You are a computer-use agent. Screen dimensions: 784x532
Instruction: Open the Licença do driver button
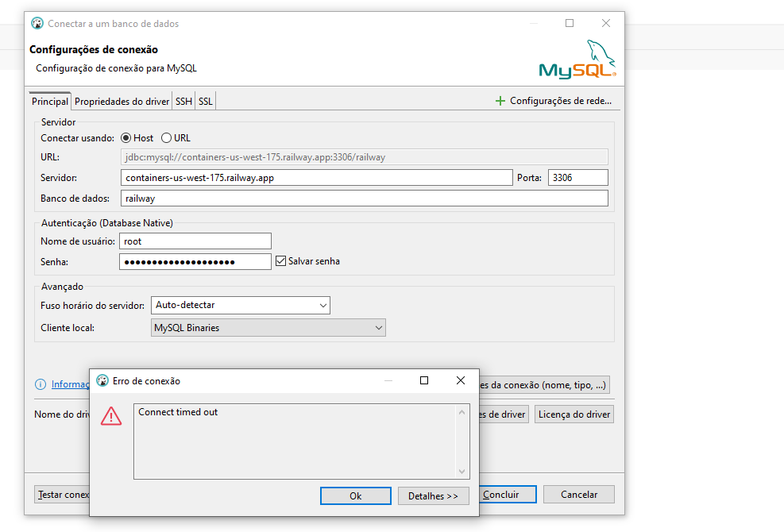tap(574, 414)
